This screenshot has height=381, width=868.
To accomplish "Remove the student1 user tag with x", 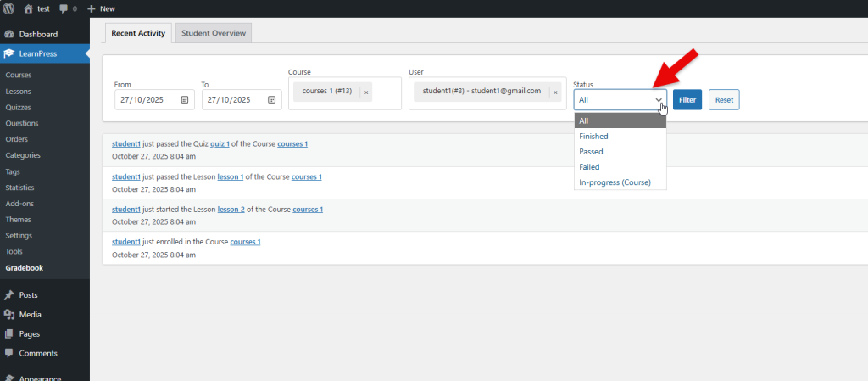I will pyautogui.click(x=555, y=92).
